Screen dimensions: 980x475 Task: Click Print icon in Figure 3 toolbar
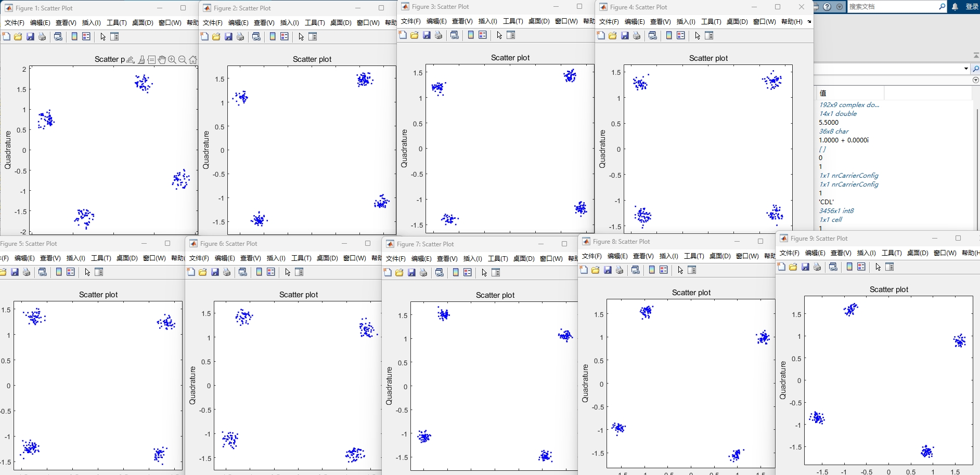point(439,35)
